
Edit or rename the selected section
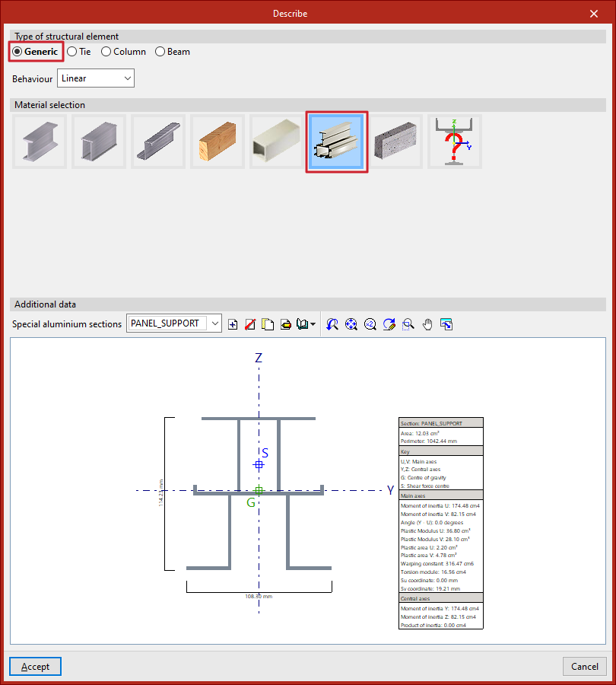(x=285, y=324)
